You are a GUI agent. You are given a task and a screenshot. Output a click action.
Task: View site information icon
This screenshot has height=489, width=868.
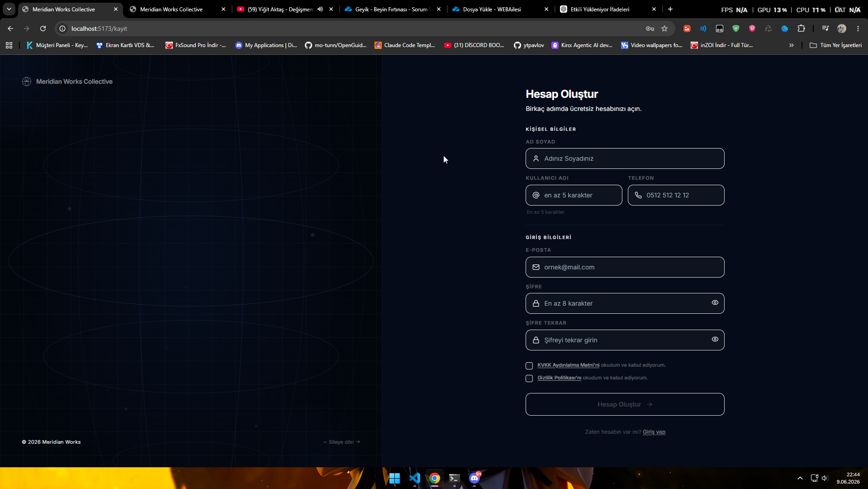pyautogui.click(x=62, y=29)
